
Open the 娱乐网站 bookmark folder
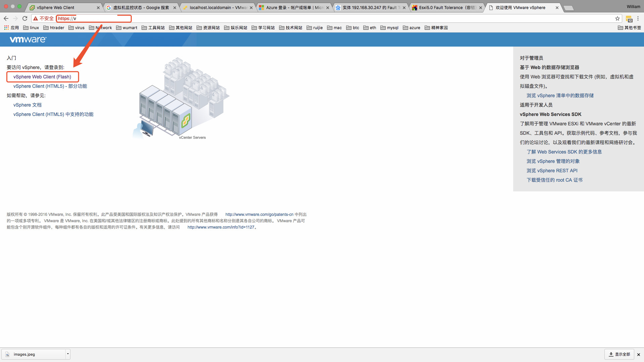point(235,28)
